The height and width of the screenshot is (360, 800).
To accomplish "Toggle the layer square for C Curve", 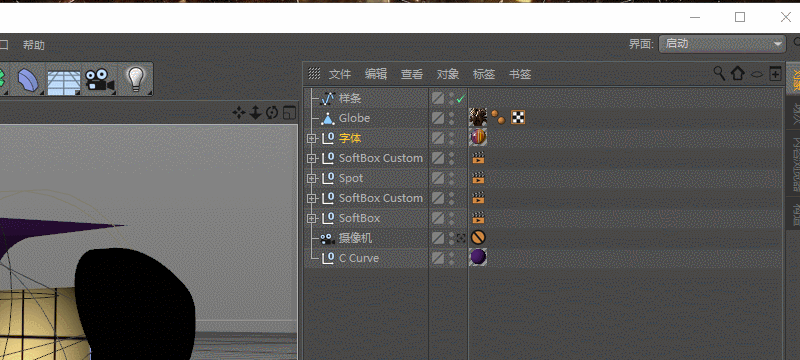I will coord(438,258).
